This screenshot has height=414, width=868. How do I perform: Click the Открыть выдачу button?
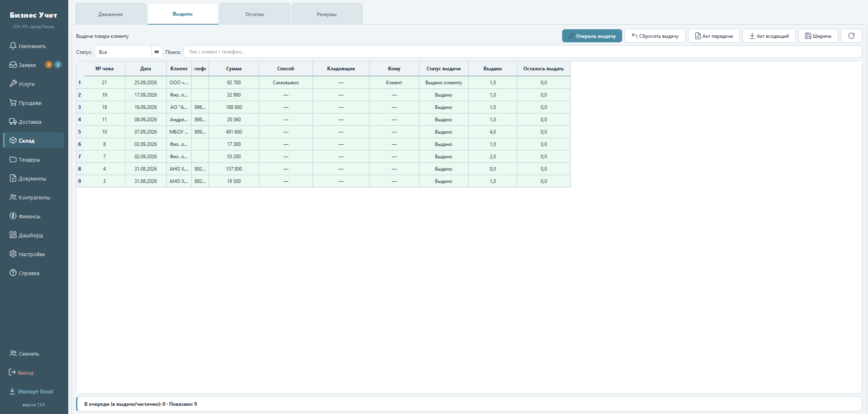click(x=592, y=36)
